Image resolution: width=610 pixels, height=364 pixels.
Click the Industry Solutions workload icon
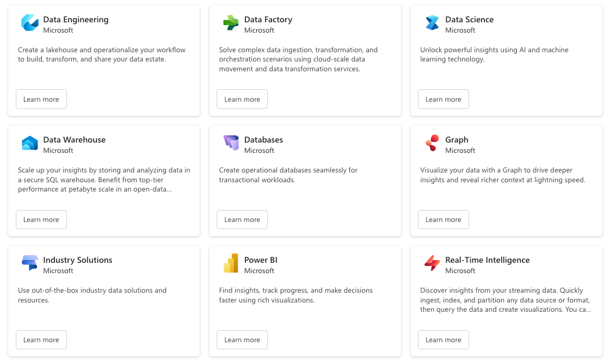(29, 263)
